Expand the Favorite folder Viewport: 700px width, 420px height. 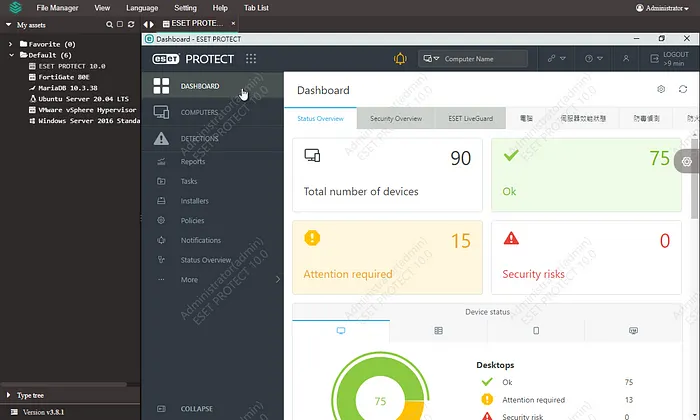pyautogui.click(x=10, y=44)
